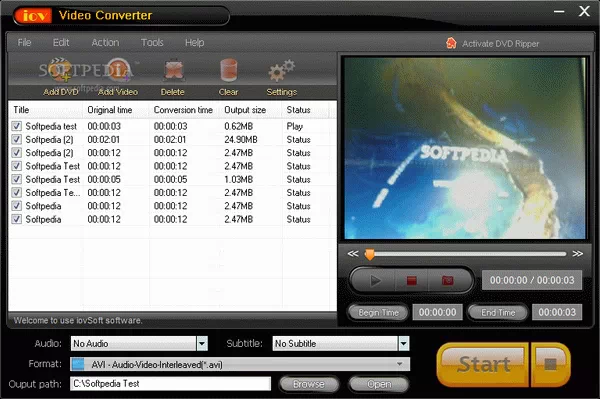Click the Output path input field
This screenshot has width=600, height=399.
click(170, 384)
